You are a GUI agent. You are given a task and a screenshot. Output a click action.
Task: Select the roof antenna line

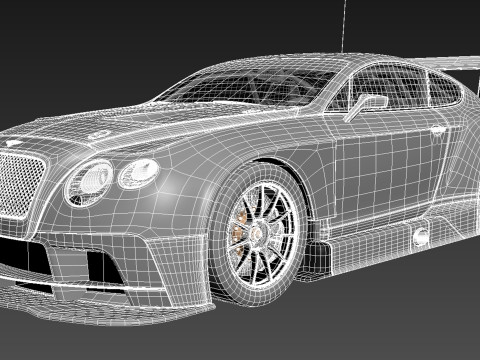(344, 26)
